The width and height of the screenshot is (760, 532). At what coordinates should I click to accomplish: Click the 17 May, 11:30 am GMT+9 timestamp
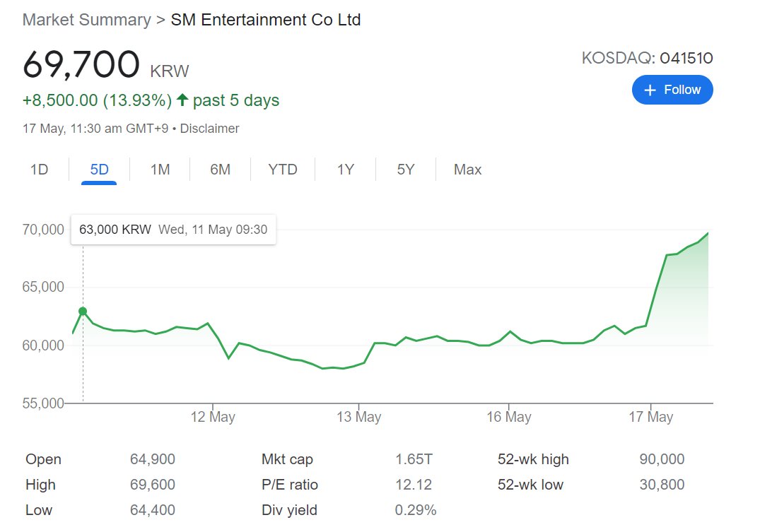[95, 129]
